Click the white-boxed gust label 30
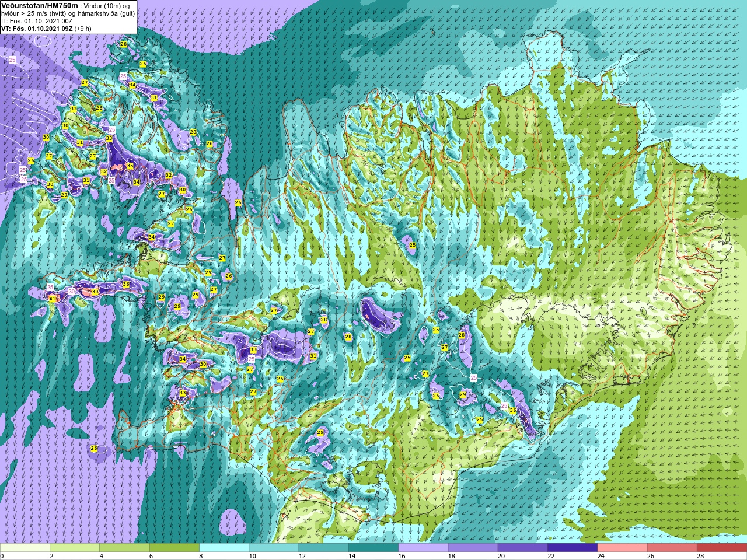 [72, 291]
